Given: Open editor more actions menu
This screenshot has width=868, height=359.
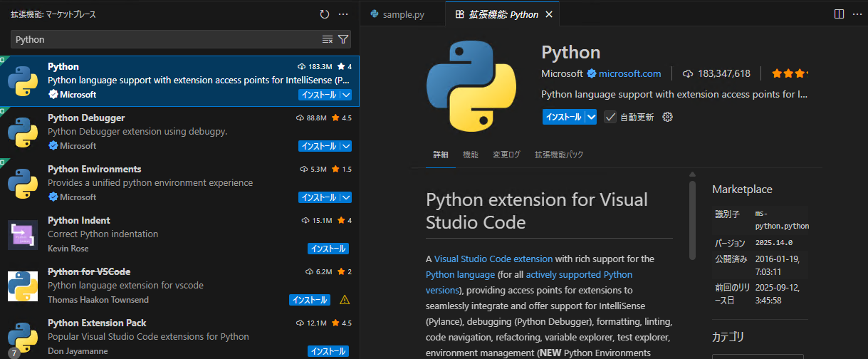Looking at the screenshot, I should click(857, 14).
